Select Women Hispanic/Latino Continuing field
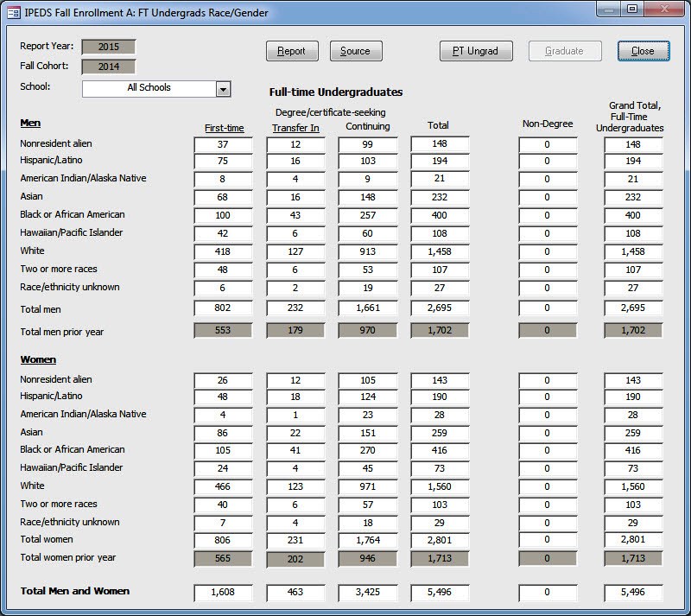The width and height of the screenshot is (691, 616). click(x=368, y=397)
